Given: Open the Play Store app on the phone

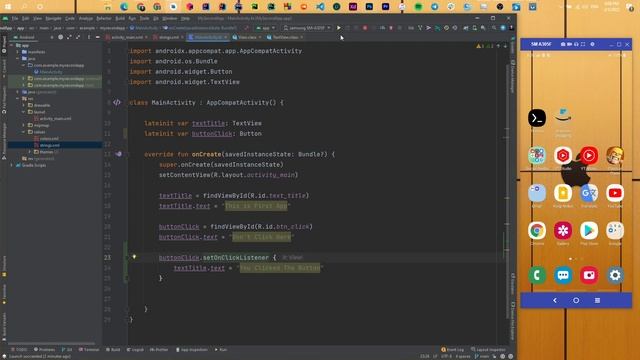Looking at the screenshot, I should point(589,231).
